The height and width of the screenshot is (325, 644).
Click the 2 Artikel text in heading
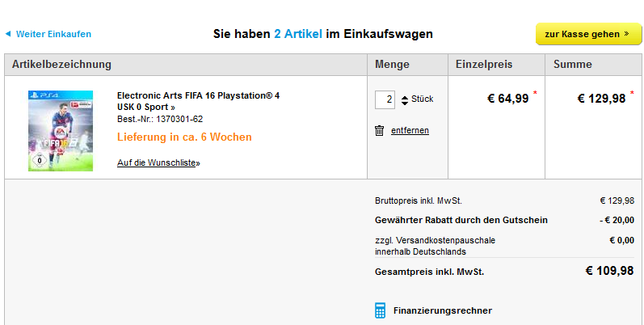click(x=298, y=34)
